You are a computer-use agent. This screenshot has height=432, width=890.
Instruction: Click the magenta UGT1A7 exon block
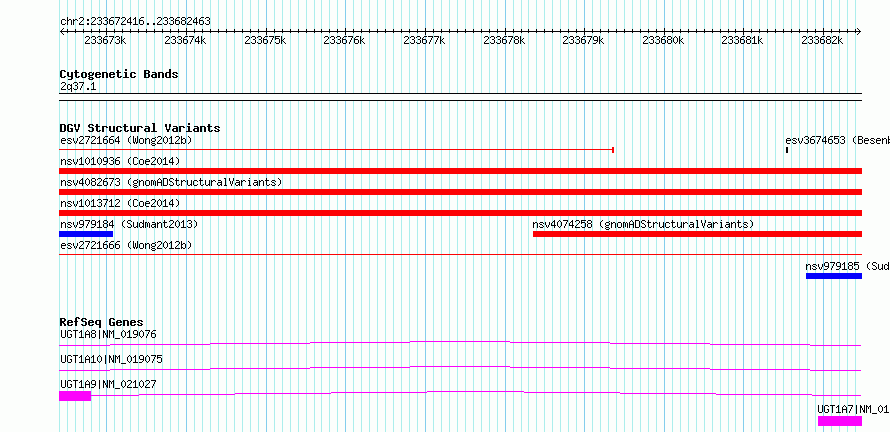click(839, 421)
